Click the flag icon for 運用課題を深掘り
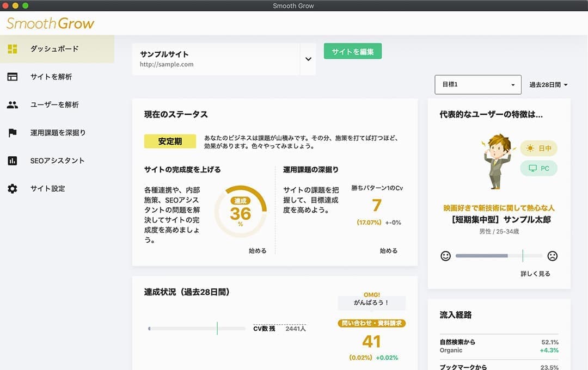 (13, 133)
